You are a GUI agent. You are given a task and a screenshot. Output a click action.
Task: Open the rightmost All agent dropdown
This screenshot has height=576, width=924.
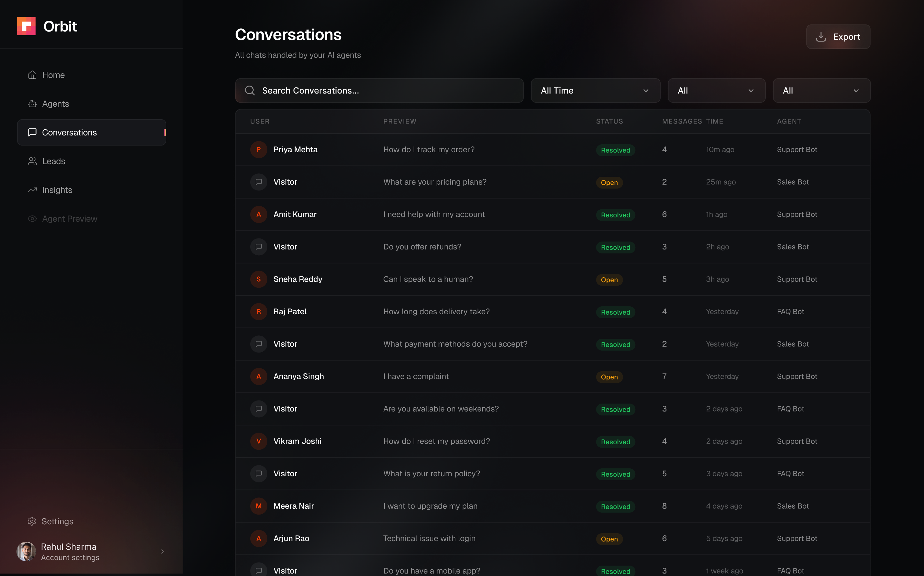(821, 90)
